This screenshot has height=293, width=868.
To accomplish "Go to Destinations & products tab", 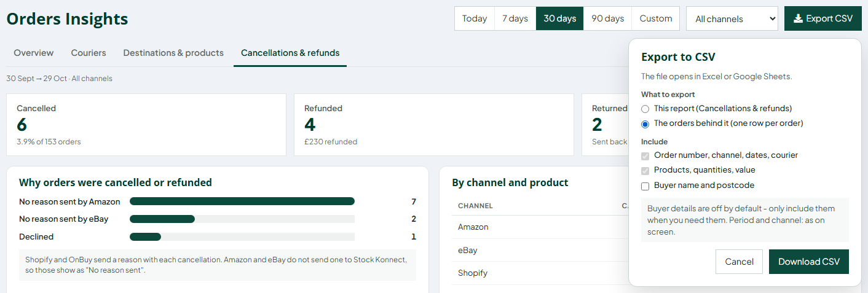I will pyautogui.click(x=173, y=53).
